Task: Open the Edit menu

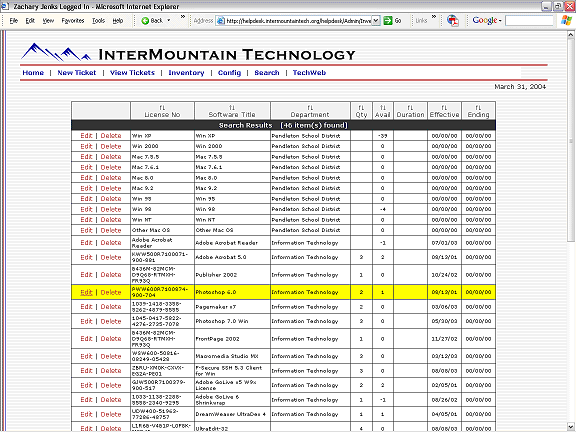Action: 30,21
